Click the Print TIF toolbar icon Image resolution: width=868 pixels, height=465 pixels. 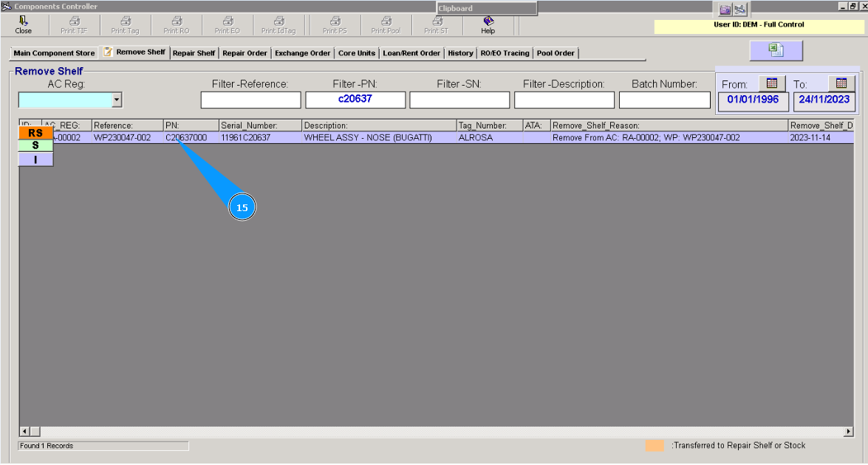pyautogui.click(x=74, y=25)
